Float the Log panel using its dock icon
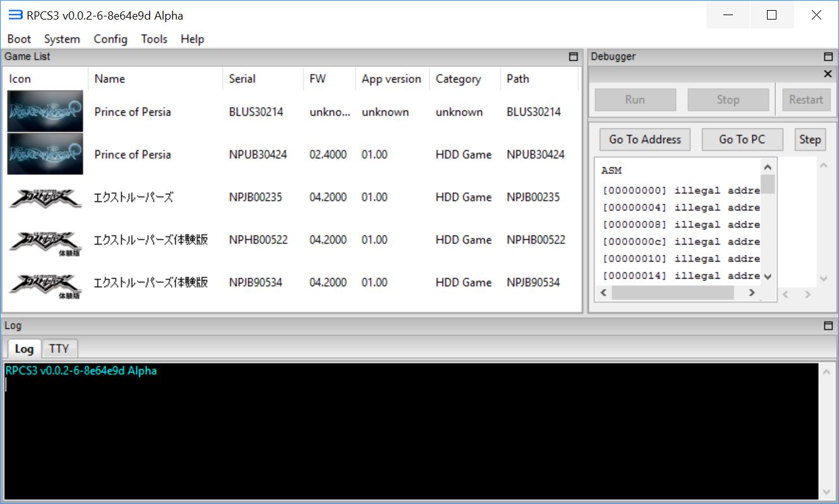Screen dimensions: 839x504 click(828, 326)
